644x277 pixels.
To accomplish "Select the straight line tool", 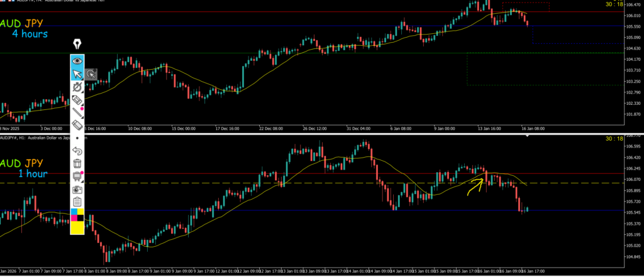I will (77, 112).
